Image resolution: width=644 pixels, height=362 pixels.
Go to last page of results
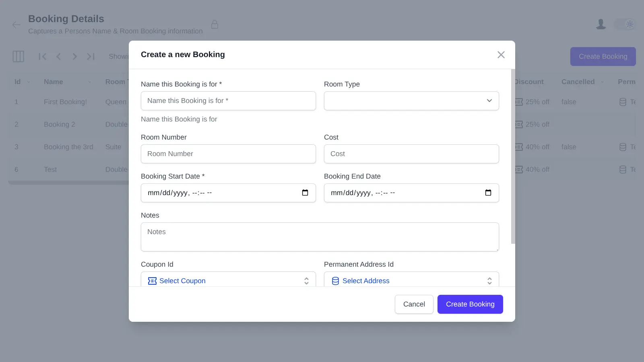click(91, 56)
